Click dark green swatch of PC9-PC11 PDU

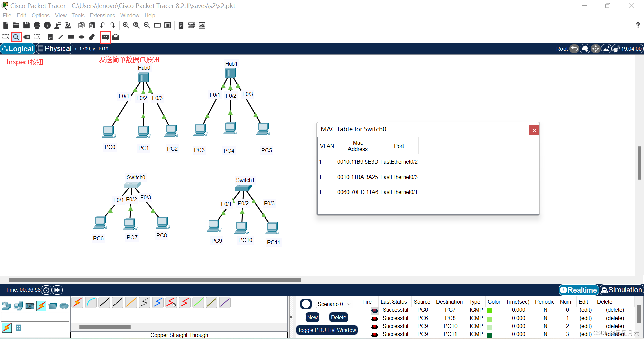(x=489, y=335)
